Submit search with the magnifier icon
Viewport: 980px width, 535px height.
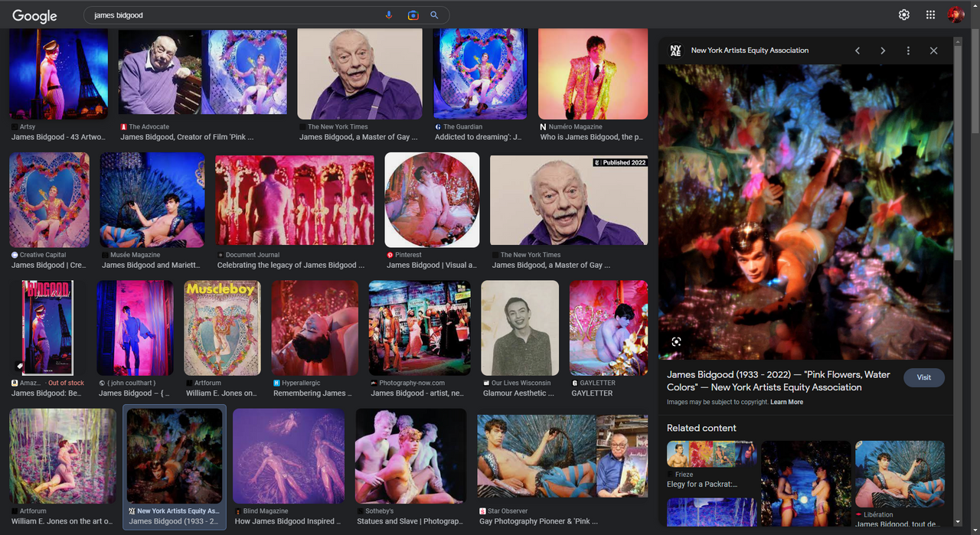click(x=434, y=15)
